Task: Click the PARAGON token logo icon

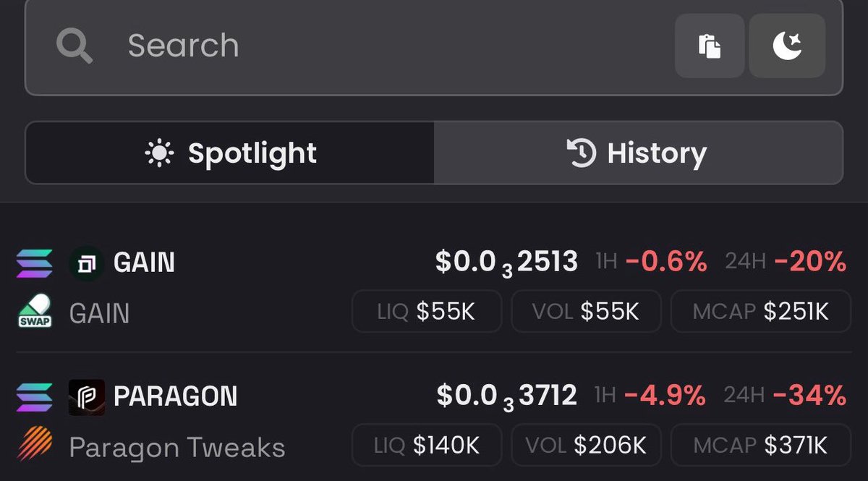Action: (87, 397)
